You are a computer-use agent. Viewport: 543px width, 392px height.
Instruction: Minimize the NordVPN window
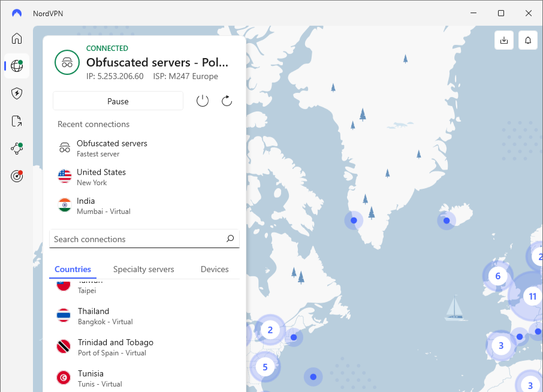473,13
